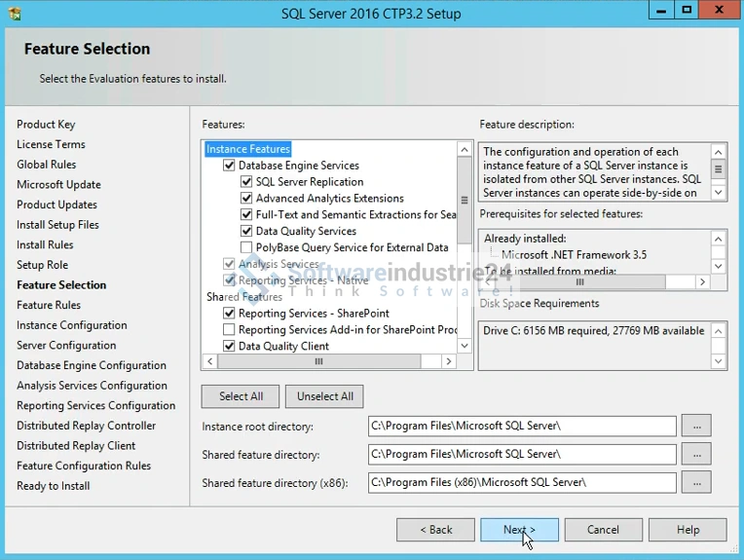Select Instance Features tree node
The width and height of the screenshot is (744, 560).
(x=248, y=149)
